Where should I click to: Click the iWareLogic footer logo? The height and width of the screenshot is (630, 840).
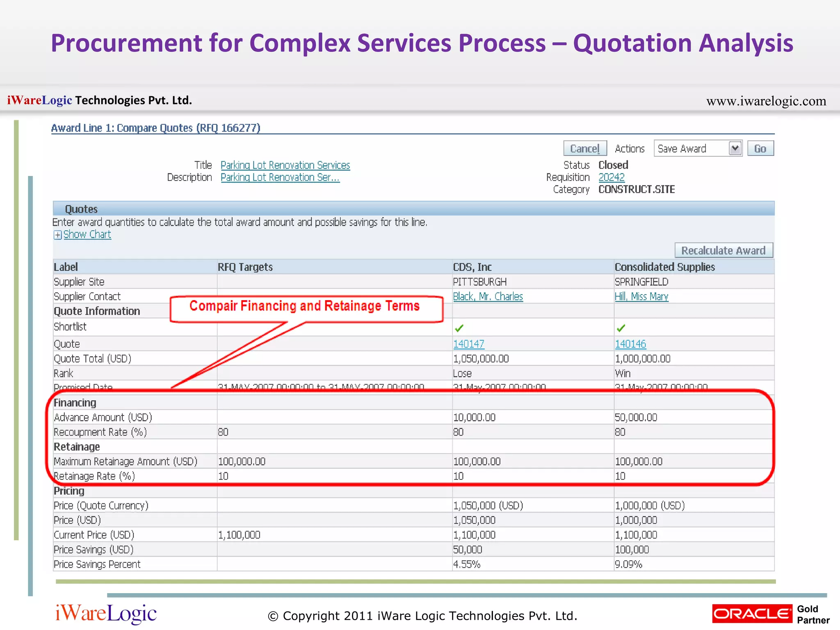[106, 614]
